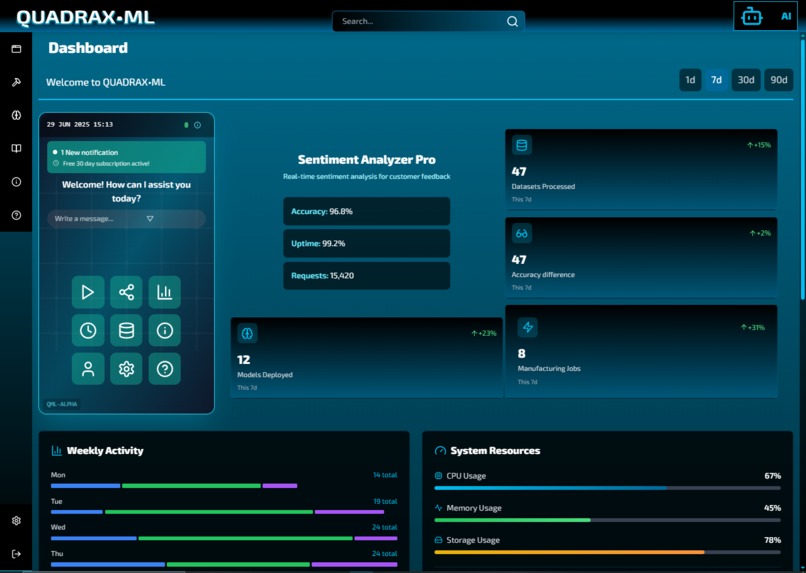Image resolution: width=806 pixels, height=573 pixels.
Task: Click the share icon in assistant panel
Action: (126, 292)
